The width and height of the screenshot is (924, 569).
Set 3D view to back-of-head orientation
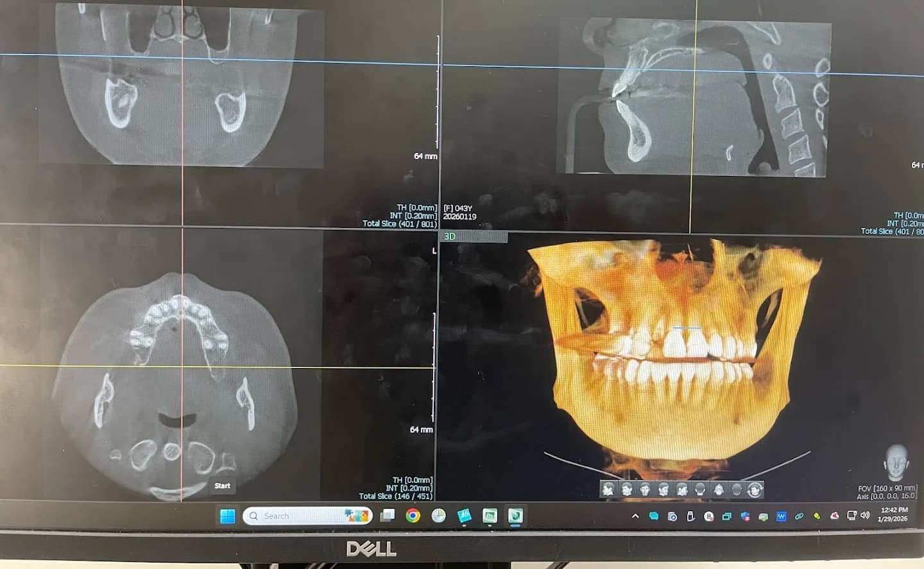[x=700, y=489]
